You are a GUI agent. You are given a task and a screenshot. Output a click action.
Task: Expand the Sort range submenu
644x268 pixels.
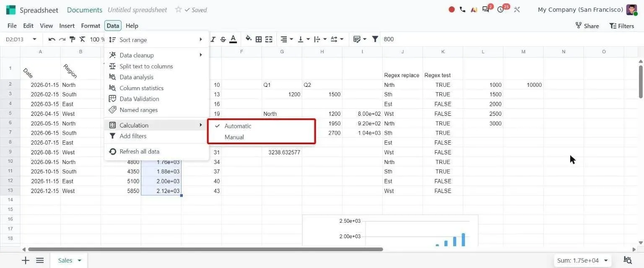[x=156, y=40]
